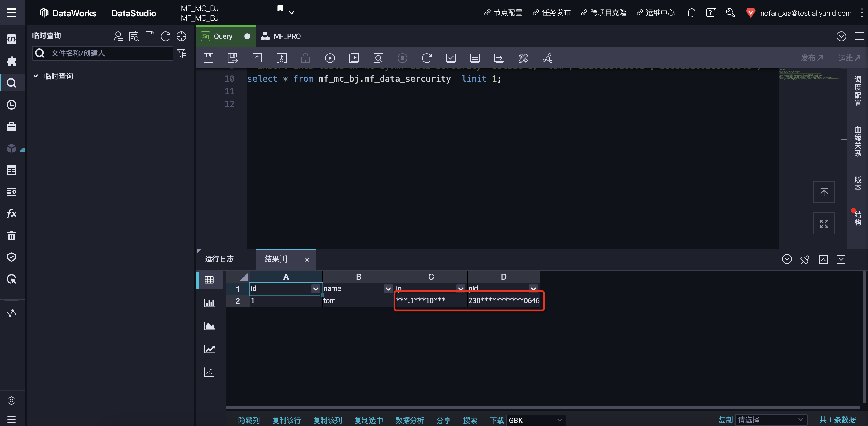The width and height of the screenshot is (868, 426).
Task: Open the function list fx icon
Action: click(11, 214)
